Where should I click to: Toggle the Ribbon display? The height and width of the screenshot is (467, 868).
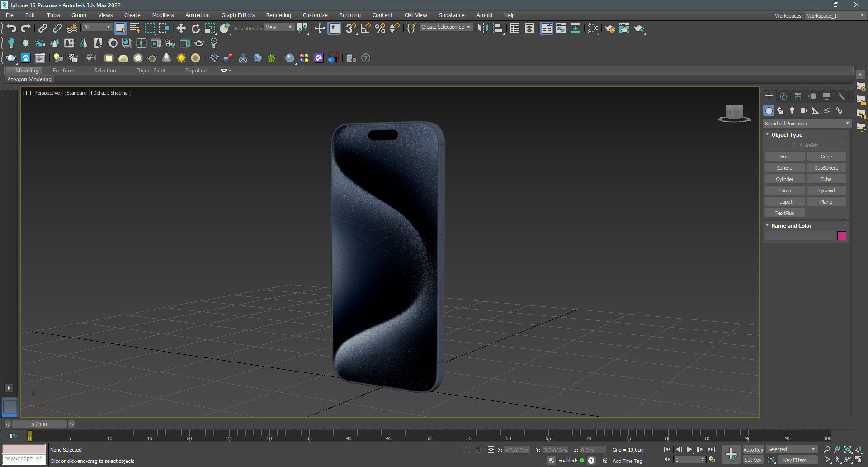(547, 29)
